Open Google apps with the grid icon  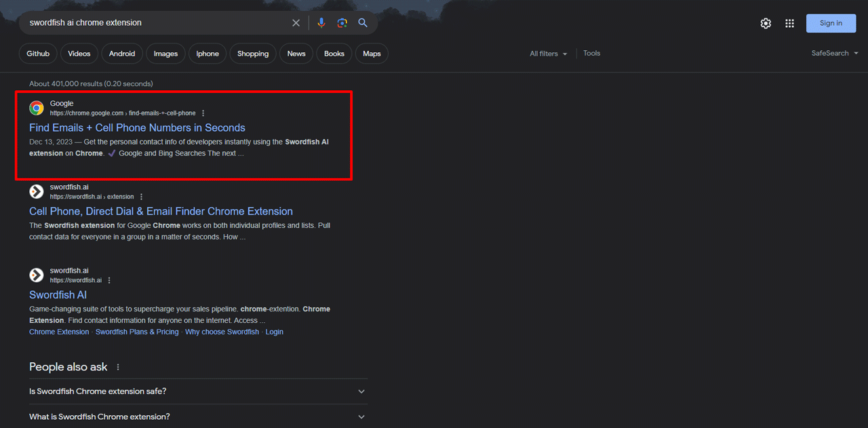click(789, 22)
